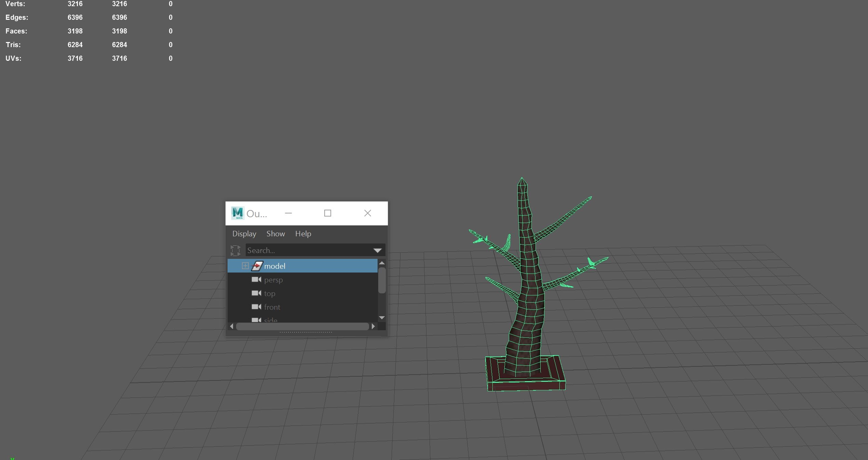Click the camera icon beside top
Viewport: 868px width, 460px height.
[256, 293]
